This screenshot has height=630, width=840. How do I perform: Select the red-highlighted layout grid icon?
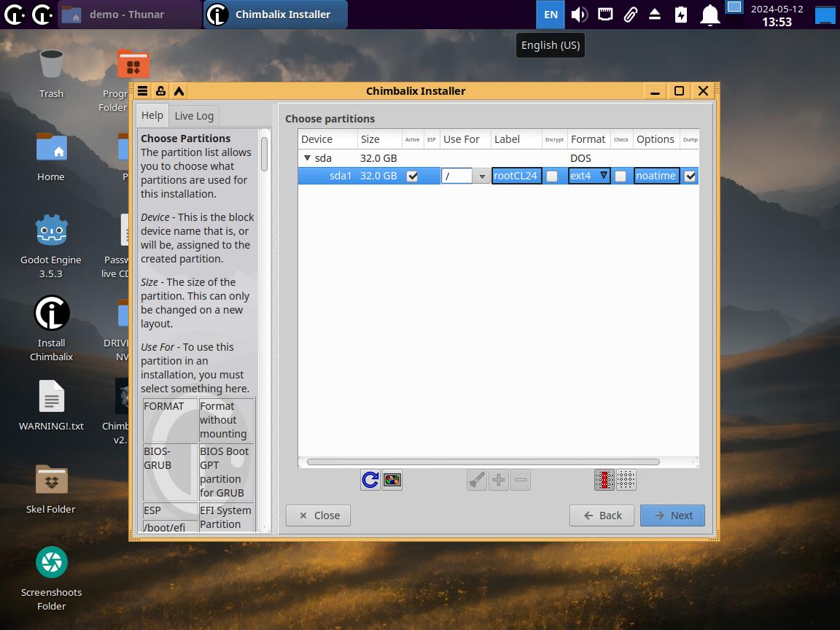tap(604, 480)
